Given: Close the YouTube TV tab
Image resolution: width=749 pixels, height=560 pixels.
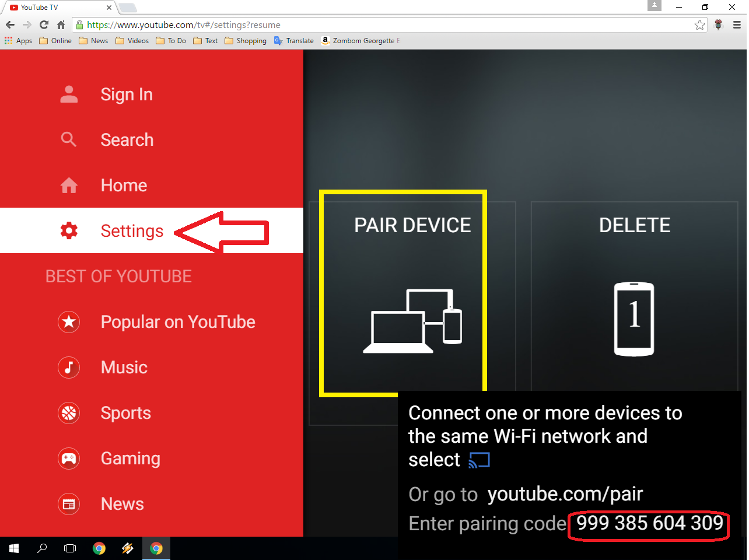Looking at the screenshot, I should (x=108, y=8).
